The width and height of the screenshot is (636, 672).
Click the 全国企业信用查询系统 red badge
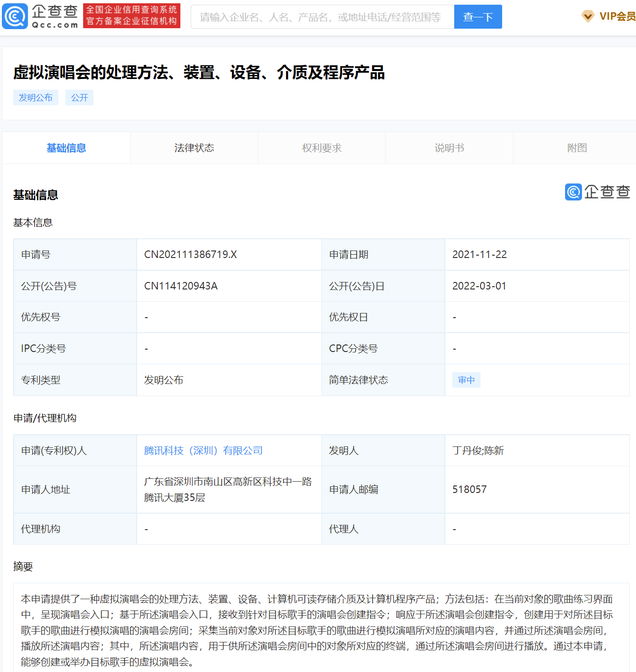(x=132, y=16)
